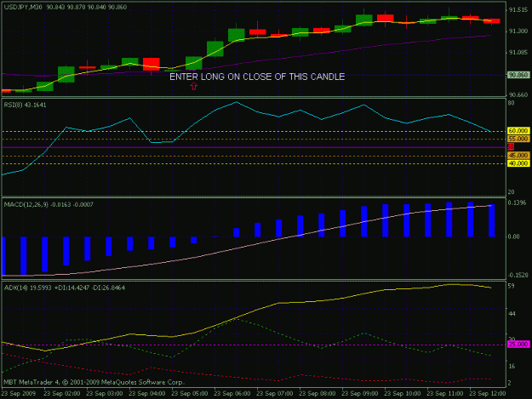The height and width of the screenshot is (399, 532).
Task: Click the orange 45.000 RSI level tag
Action: pos(518,156)
